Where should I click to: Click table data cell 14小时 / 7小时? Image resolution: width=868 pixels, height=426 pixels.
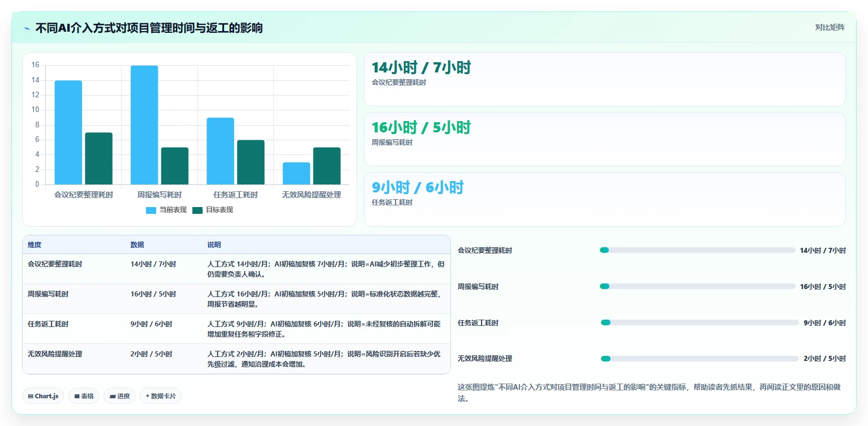pos(153,264)
